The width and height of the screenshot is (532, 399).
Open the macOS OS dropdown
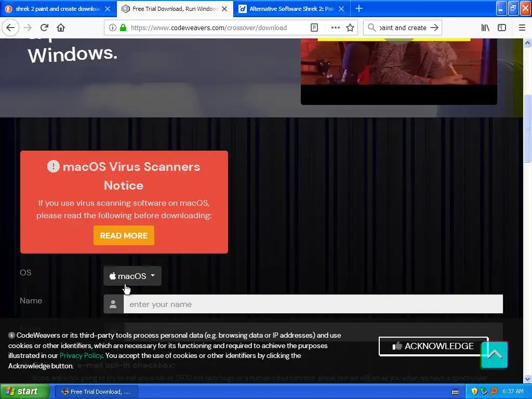[x=132, y=276]
